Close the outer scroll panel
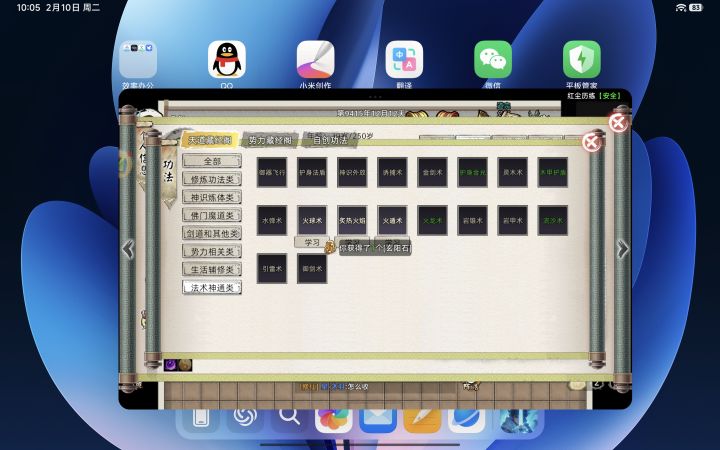The width and height of the screenshot is (720, 450). [x=619, y=123]
